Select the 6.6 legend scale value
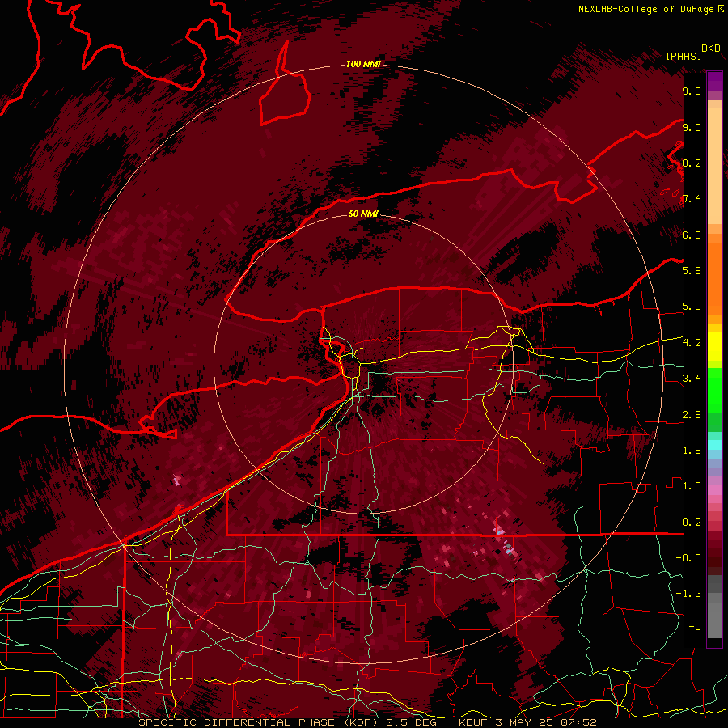This screenshot has height=728, width=728. click(x=692, y=235)
